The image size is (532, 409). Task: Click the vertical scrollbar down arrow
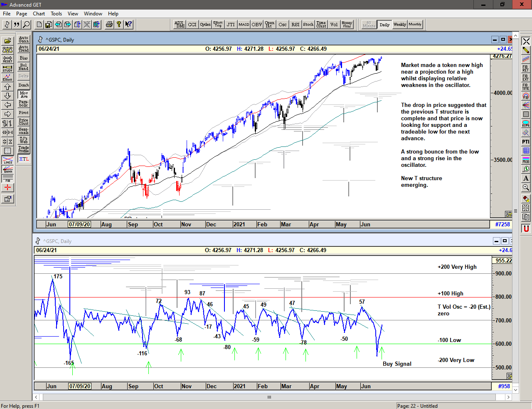515,390
